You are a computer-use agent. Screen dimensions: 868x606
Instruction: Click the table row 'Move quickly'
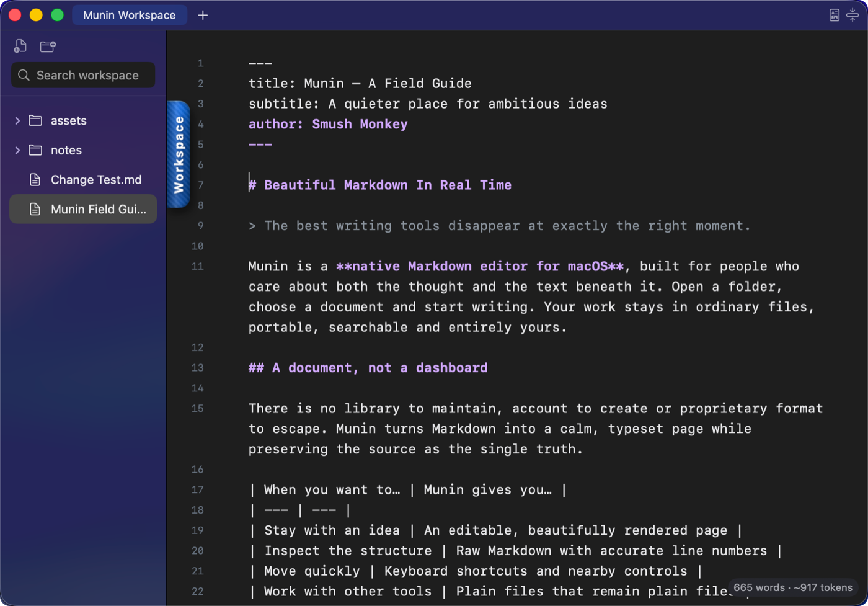pos(476,571)
